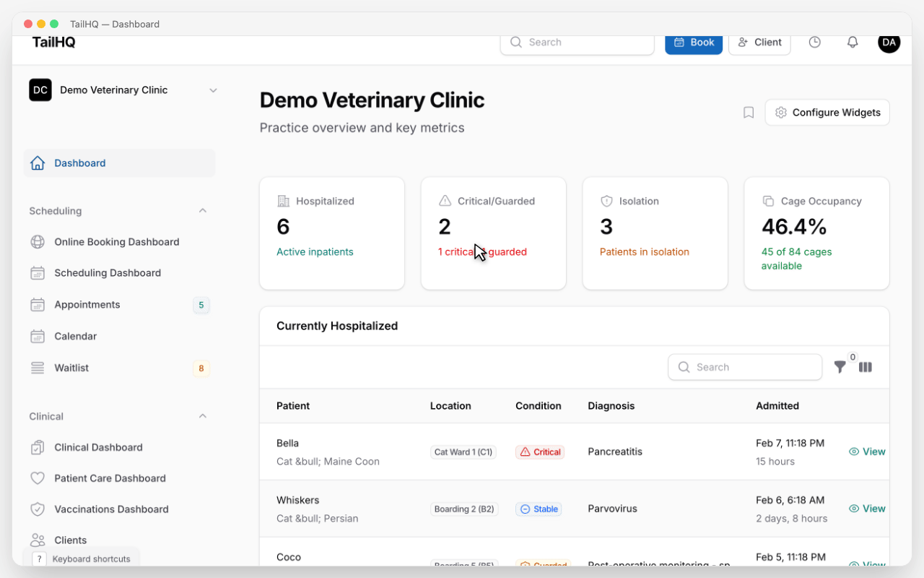The height and width of the screenshot is (578, 924).
Task: Click the Patient Care Dashboard heart icon
Action: [38, 478]
